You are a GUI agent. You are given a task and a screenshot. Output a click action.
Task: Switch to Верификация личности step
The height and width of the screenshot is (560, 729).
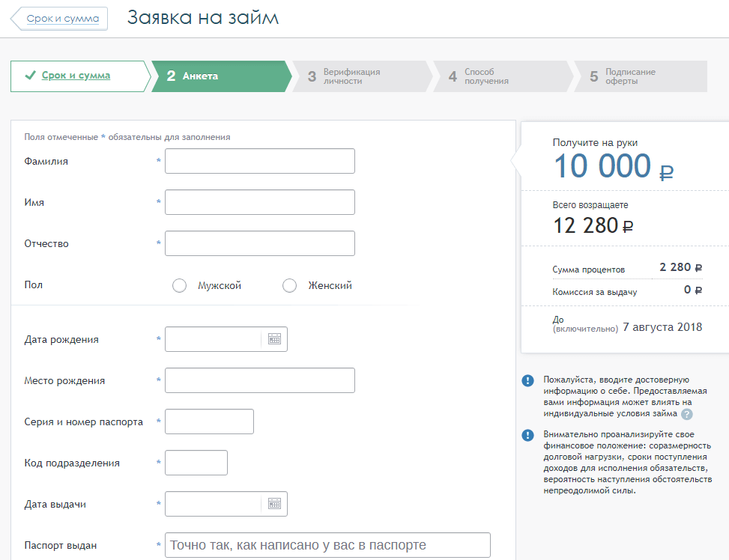pos(351,76)
